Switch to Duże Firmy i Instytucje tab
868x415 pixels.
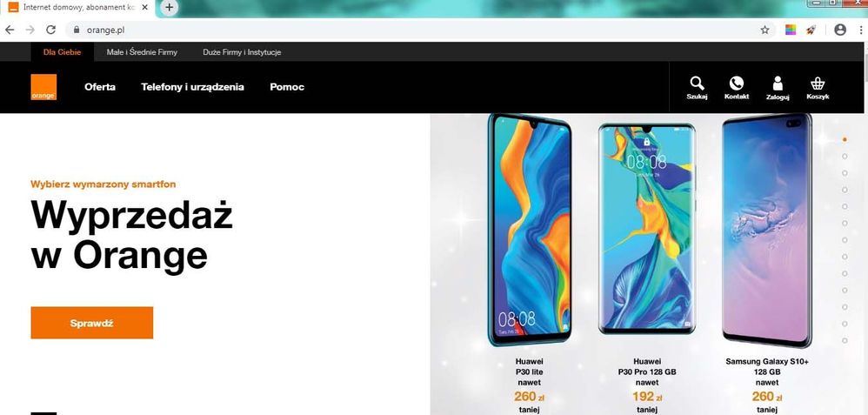click(242, 52)
